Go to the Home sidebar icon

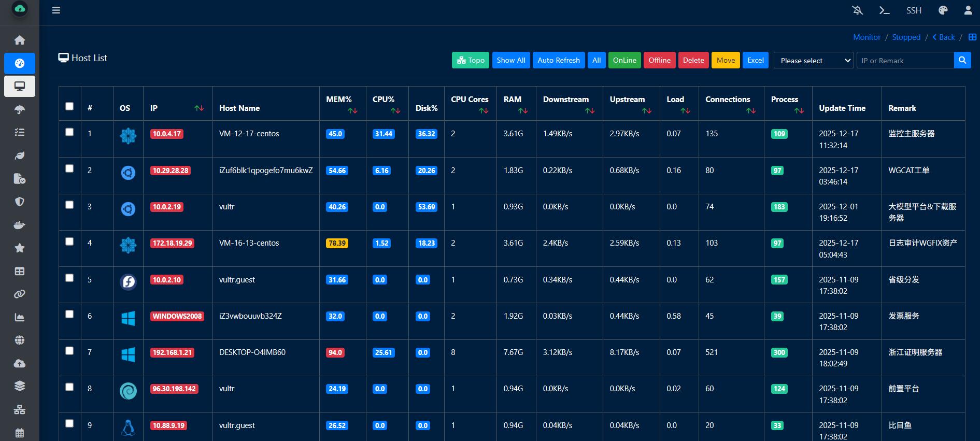click(20, 40)
